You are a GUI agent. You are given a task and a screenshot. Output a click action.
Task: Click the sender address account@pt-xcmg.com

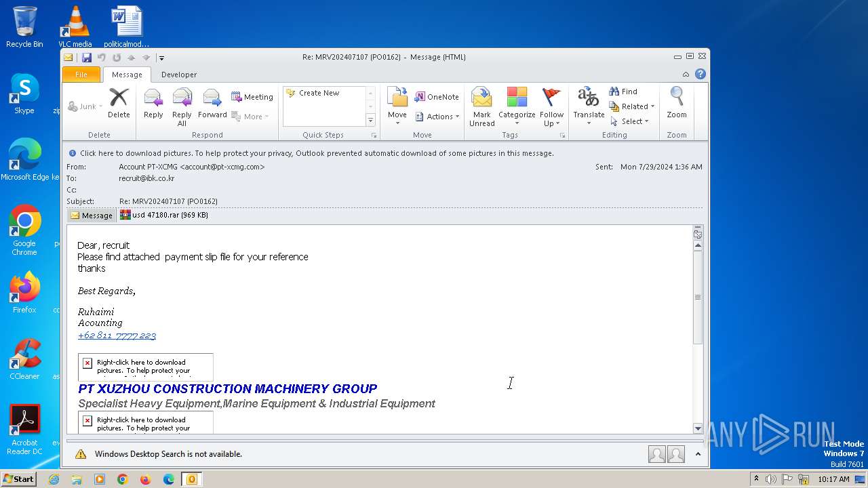pyautogui.click(x=222, y=167)
